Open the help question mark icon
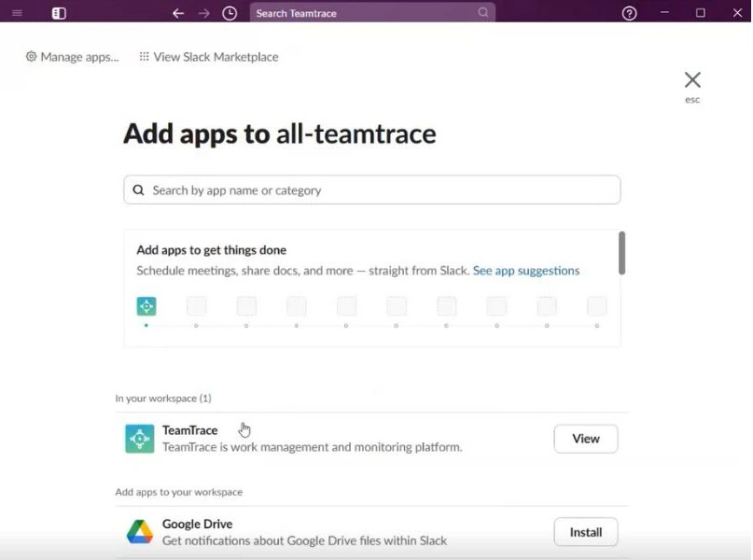The width and height of the screenshot is (753, 560). 629,13
